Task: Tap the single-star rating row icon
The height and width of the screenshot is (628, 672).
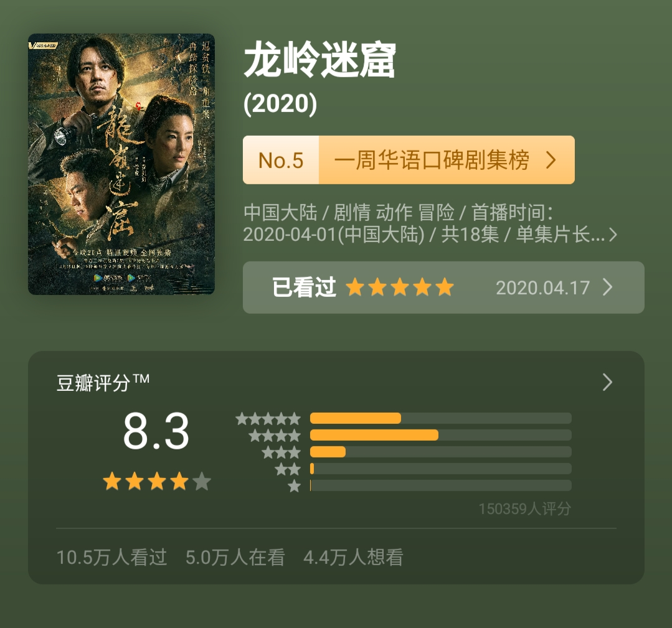Action: [x=293, y=485]
